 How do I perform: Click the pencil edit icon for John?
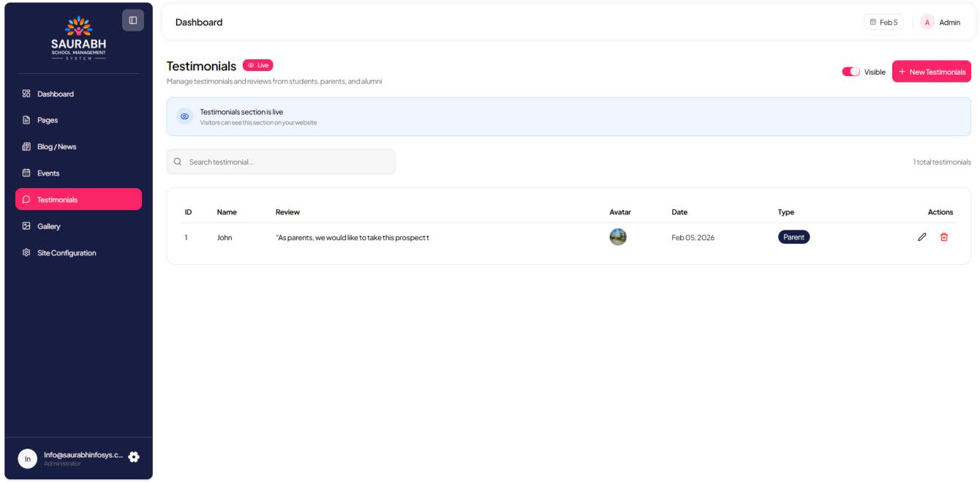tap(922, 236)
